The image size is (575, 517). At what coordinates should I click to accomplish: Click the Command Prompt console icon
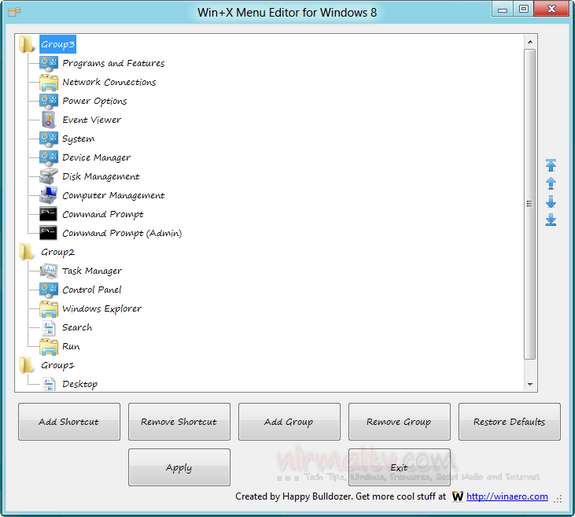[48, 214]
